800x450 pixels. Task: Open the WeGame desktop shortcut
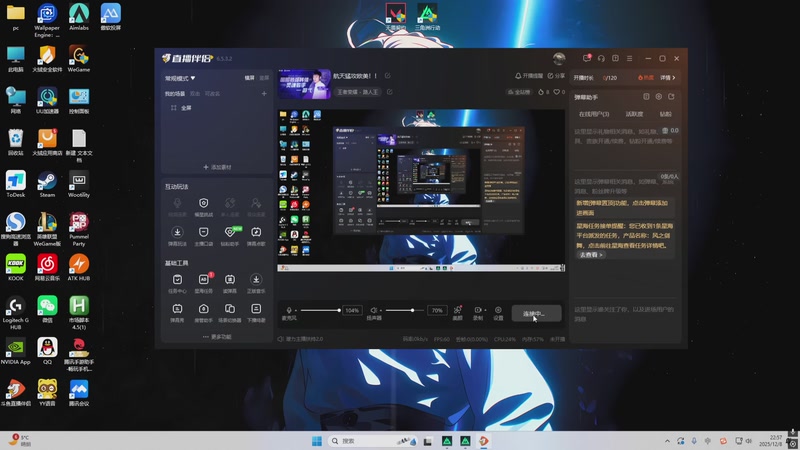pyautogui.click(x=79, y=59)
